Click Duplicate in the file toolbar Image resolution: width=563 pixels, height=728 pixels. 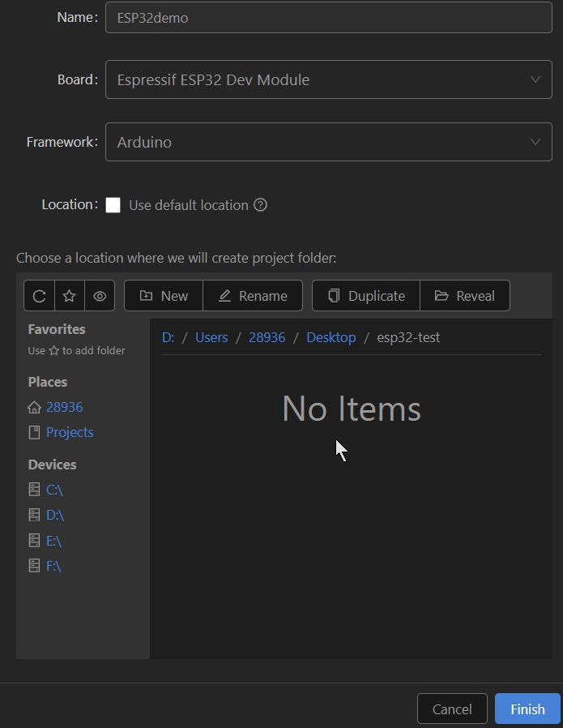(x=366, y=296)
